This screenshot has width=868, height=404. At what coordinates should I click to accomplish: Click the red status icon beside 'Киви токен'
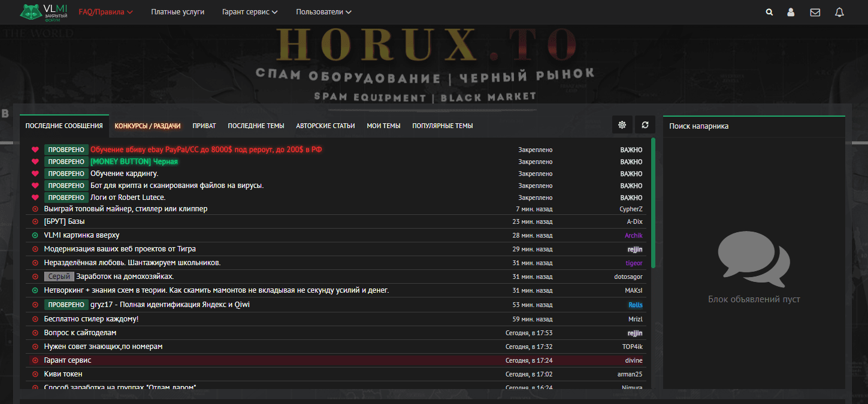click(35, 374)
